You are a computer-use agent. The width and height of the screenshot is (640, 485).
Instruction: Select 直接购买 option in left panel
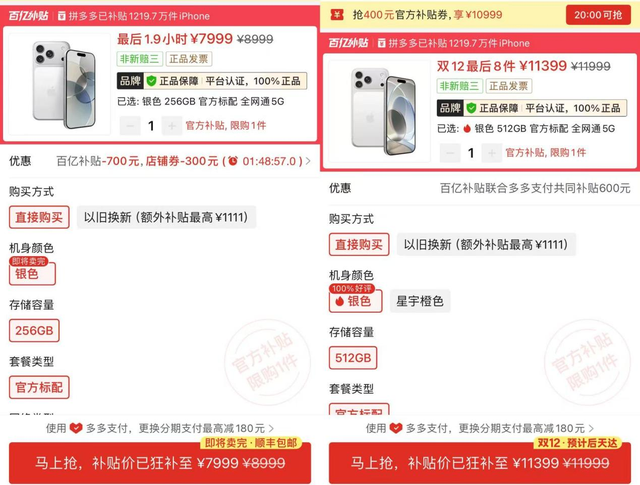(x=39, y=217)
